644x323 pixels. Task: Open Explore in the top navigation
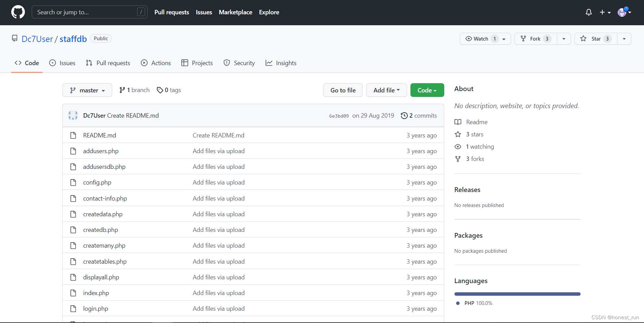click(x=269, y=12)
